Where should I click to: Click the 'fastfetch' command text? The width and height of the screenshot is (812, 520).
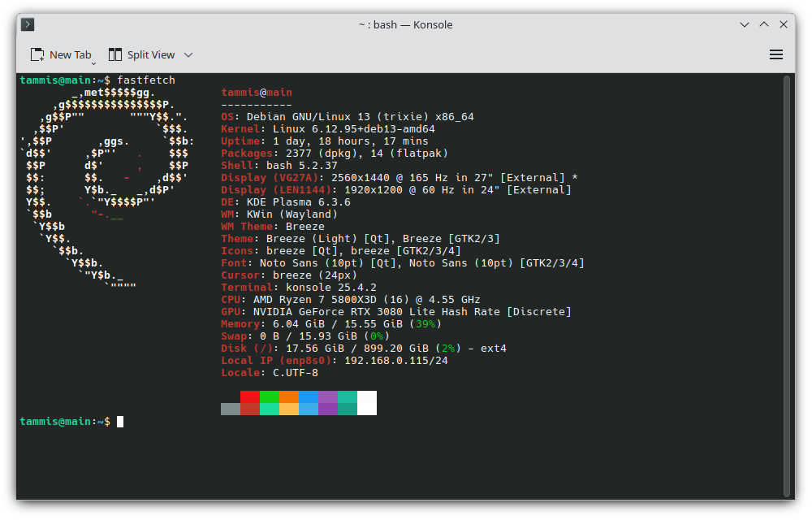click(146, 80)
